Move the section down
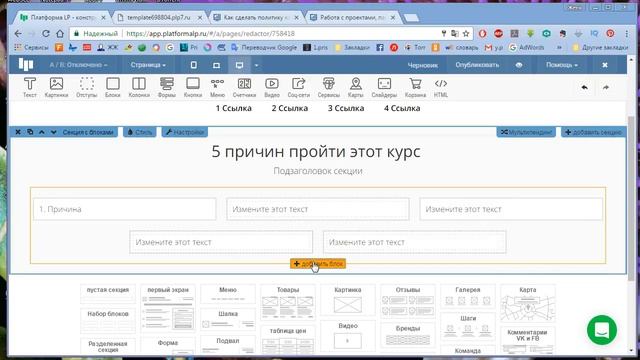This screenshot has height=360, width=640. tap(53, 132)
